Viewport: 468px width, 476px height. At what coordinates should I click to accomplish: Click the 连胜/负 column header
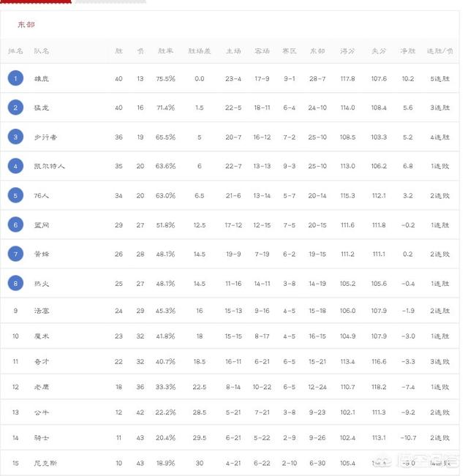pos(439,51)
